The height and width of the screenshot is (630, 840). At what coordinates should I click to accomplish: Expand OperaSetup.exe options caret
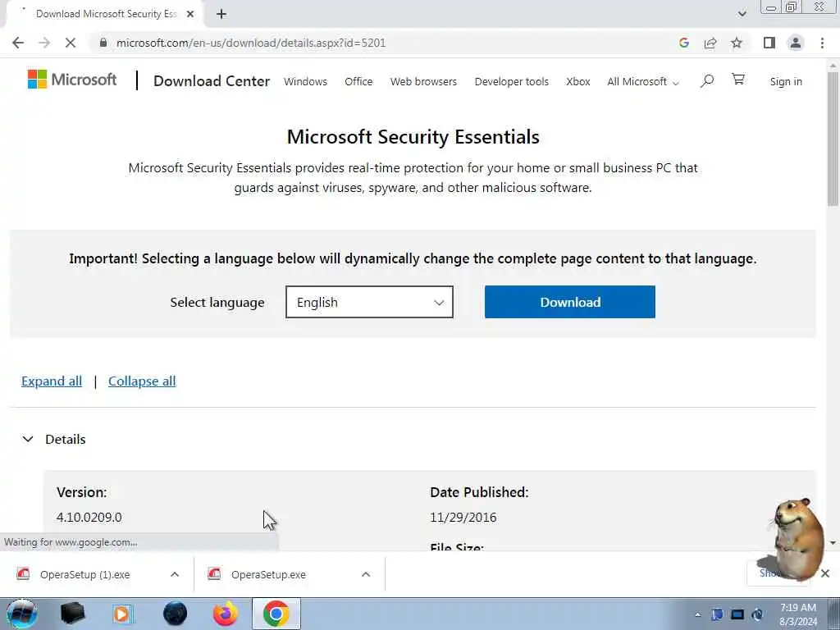click(x=366, y=574)
